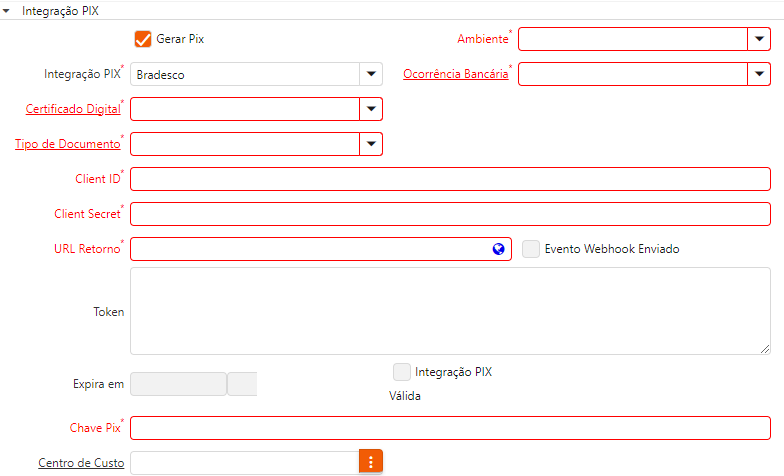Open the Ocorrência Bancária dropdown arrow
The width and height of the screenshot is (784, 476).
759,74
